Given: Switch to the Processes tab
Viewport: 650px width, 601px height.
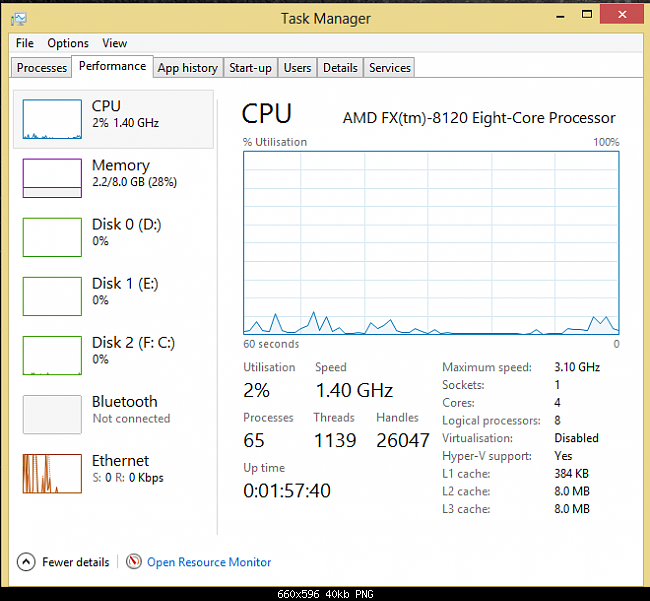Looking at the screenshot, I should 42,68.
